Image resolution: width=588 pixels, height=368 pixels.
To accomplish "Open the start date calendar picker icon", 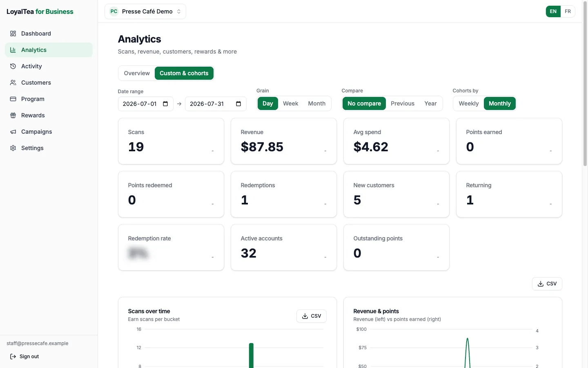I will tap(165, 104).
